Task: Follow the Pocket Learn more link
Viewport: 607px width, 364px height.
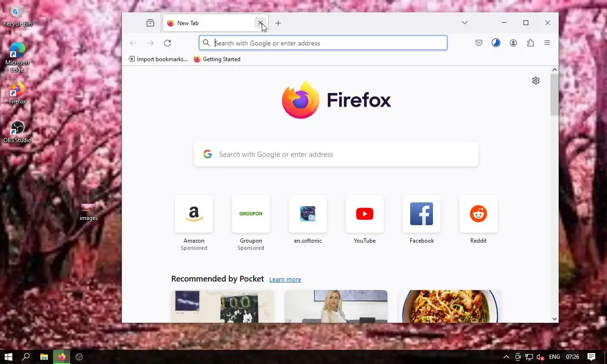Action: 285,280
